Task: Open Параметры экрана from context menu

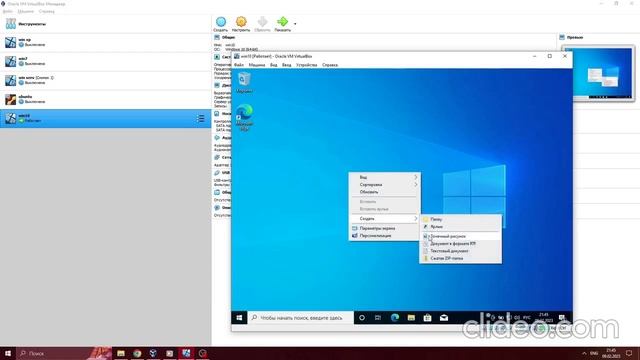Action: point(384,229)
